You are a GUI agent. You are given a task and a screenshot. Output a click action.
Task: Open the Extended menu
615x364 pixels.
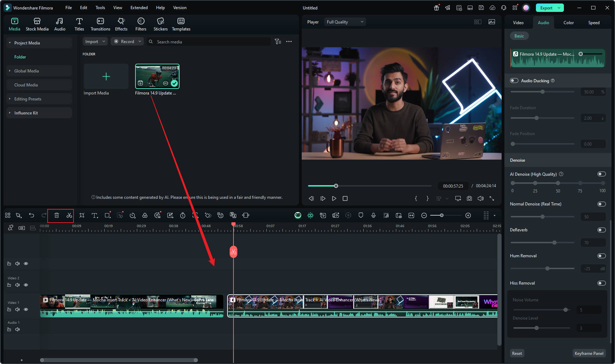coord(139,8)
